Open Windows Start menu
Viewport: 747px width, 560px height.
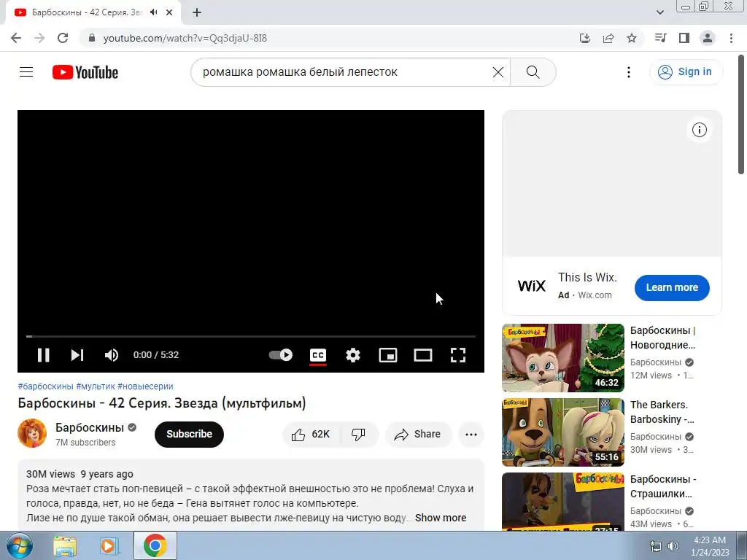pos(20,545)
